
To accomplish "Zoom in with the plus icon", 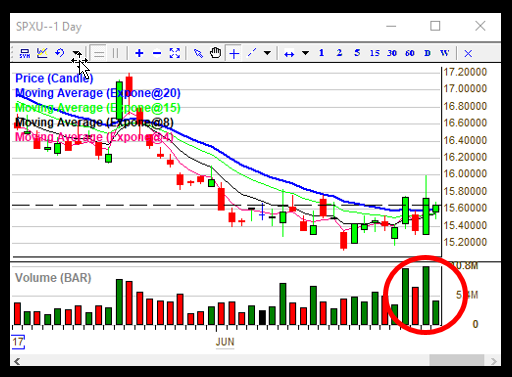I will [139, 53].
